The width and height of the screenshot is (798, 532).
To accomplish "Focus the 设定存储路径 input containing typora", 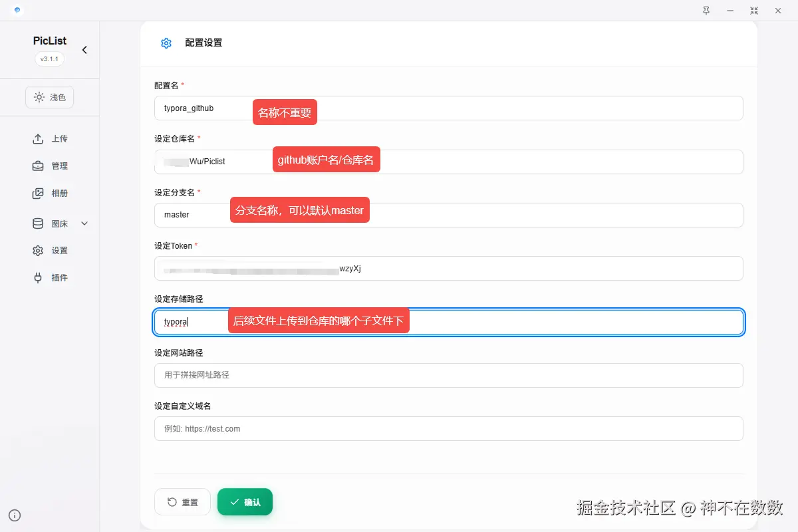I will pyautogui.click(x=449, y=322).
